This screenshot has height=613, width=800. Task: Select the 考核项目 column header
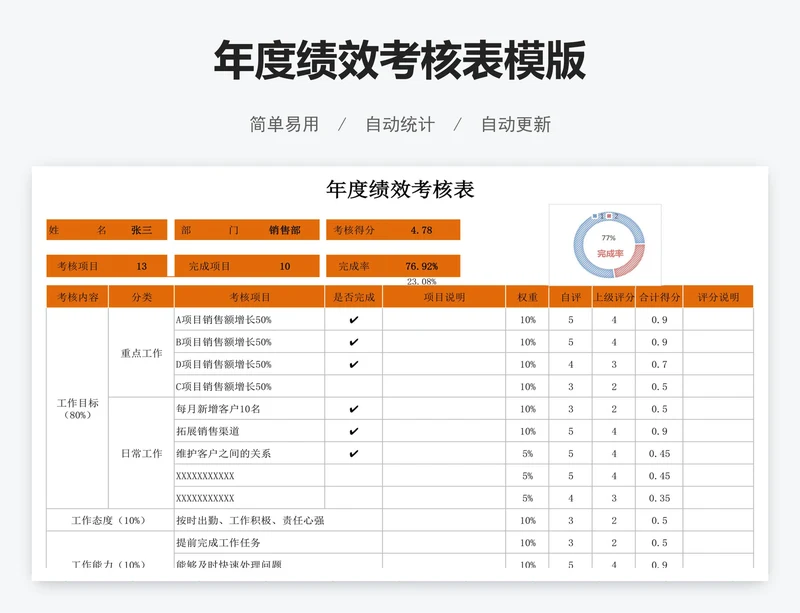point(249,297)
